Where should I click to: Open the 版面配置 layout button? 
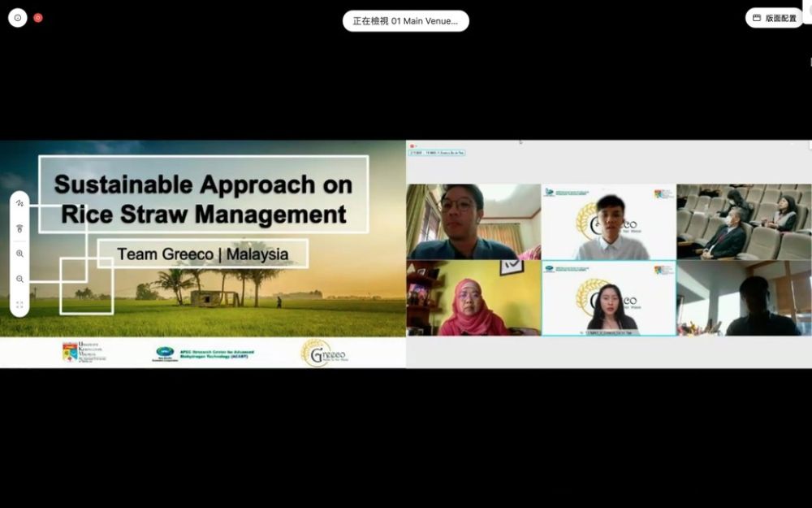click(775, 18)
